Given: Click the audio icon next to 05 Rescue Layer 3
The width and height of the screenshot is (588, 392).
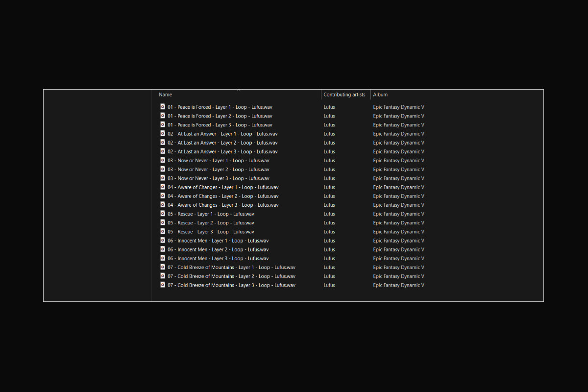Looking at the screenshot, I should (163, 231).
